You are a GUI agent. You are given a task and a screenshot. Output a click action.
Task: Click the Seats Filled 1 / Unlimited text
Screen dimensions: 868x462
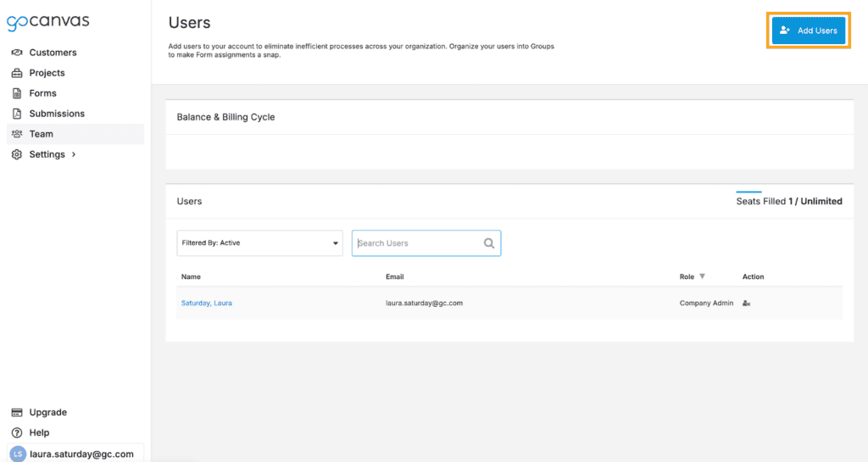[x=789, y=202]
